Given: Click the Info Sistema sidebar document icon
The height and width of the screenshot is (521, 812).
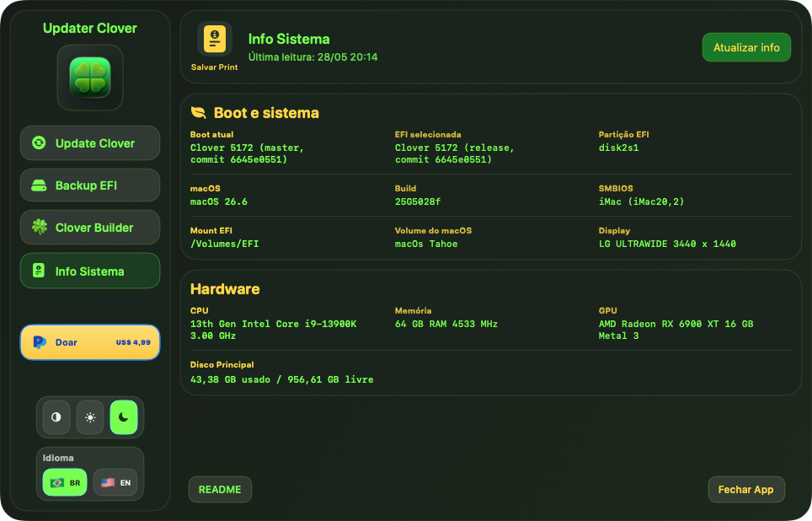Looking at the screenshot, I should [39, 270].
